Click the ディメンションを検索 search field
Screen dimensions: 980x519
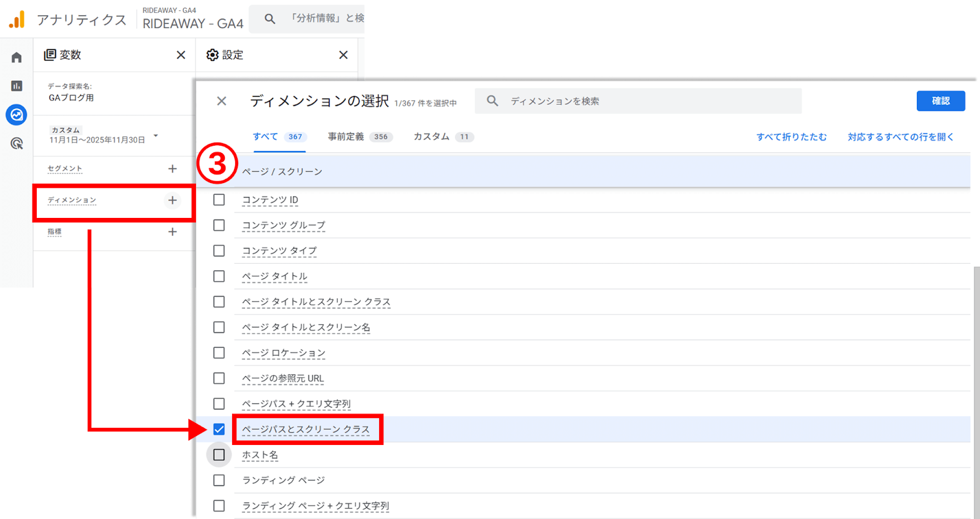(x=649, y=101)
